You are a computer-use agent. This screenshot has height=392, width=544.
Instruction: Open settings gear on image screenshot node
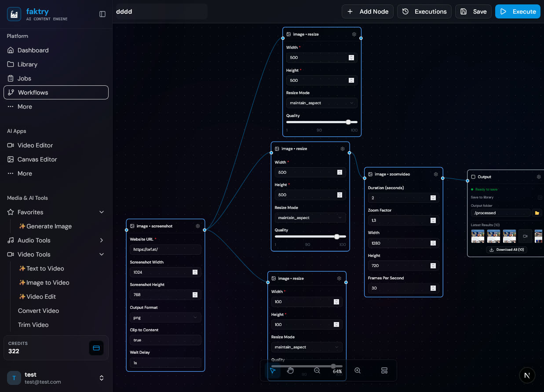[x=198, y=226]
